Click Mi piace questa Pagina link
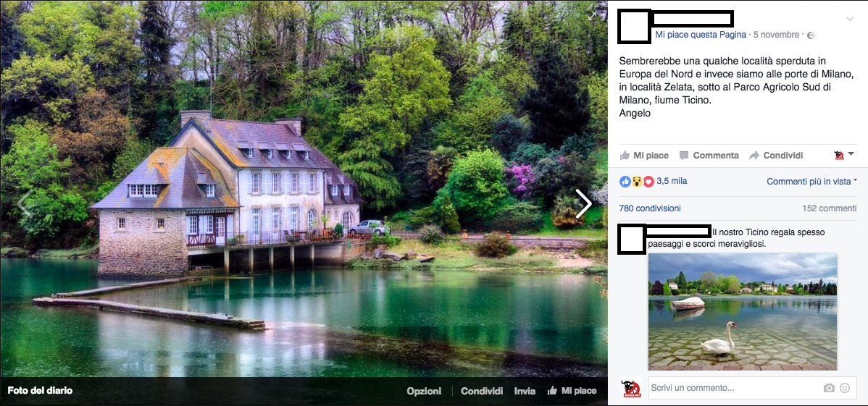The width and height of the screenshot is (868, 406). coord(701,35)
